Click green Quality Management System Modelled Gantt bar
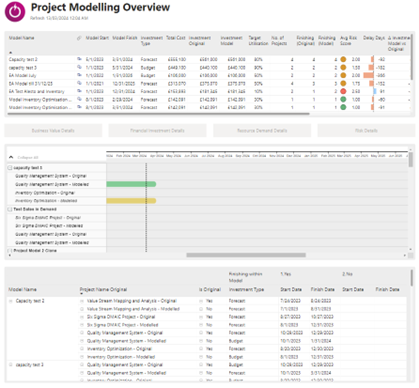 131,184
